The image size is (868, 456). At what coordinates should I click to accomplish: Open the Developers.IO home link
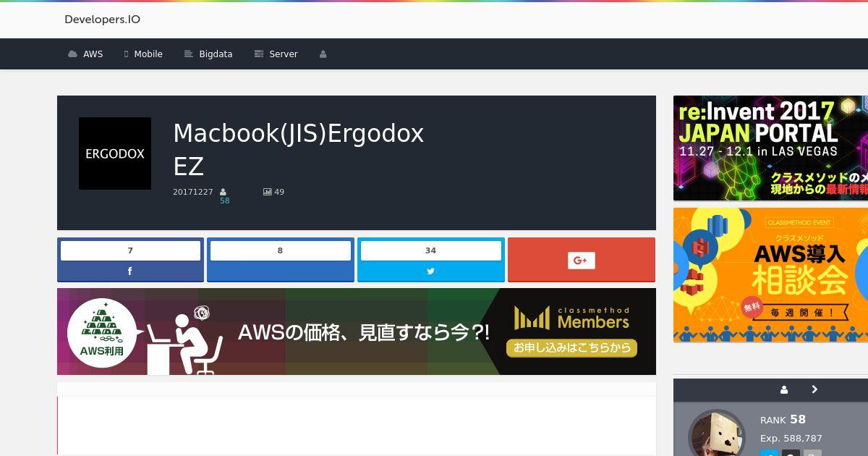coord(102,20)
